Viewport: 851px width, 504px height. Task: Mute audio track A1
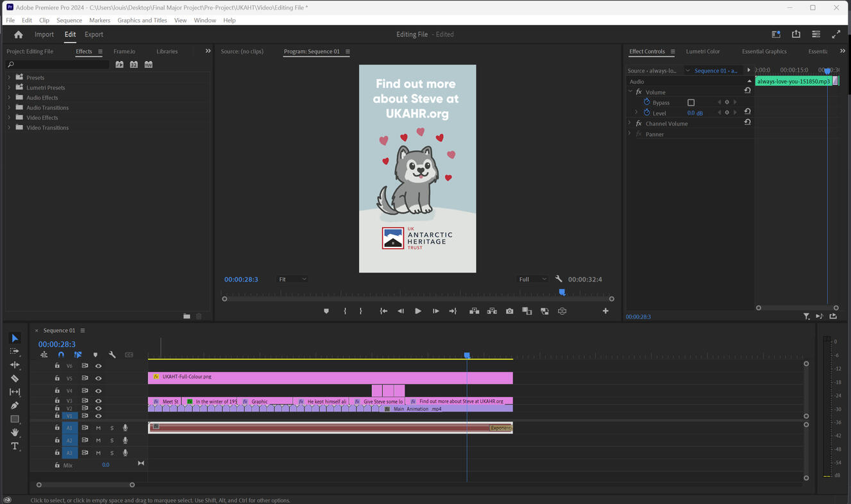(98, 428)
